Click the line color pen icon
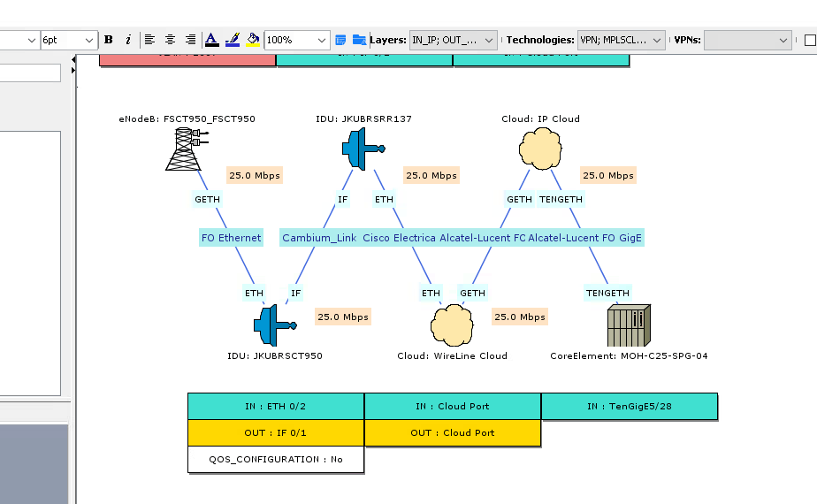 (x=232, y=40)
